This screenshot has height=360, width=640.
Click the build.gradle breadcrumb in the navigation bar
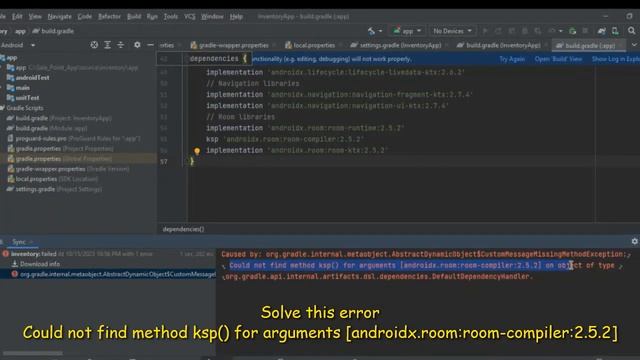pyautogui.click(x=53, y=31)
